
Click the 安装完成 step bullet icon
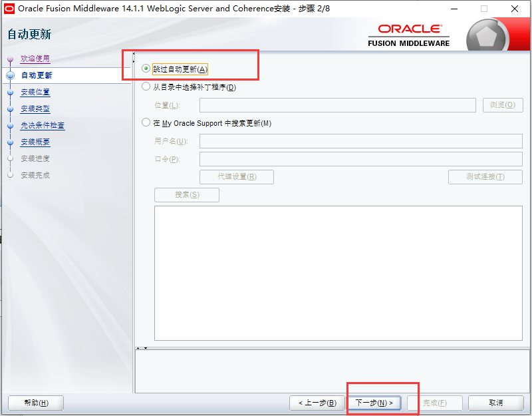tap(10, 175)
